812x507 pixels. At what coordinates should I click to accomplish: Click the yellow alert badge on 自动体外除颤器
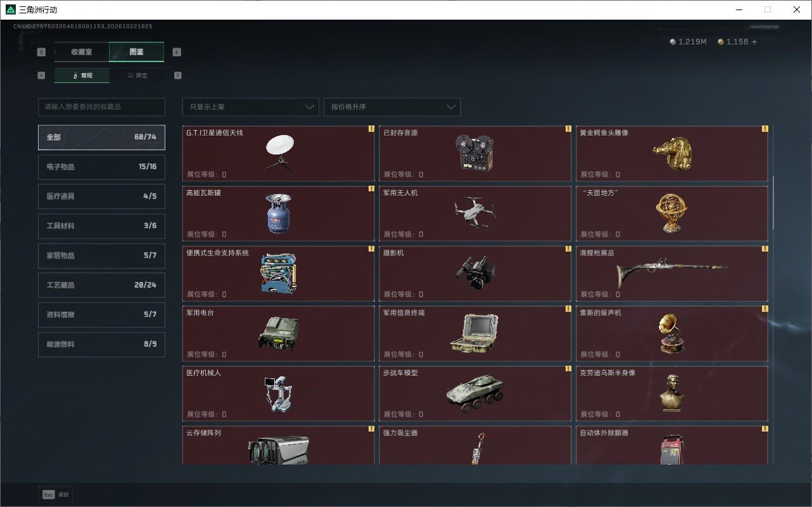point(764,429)
